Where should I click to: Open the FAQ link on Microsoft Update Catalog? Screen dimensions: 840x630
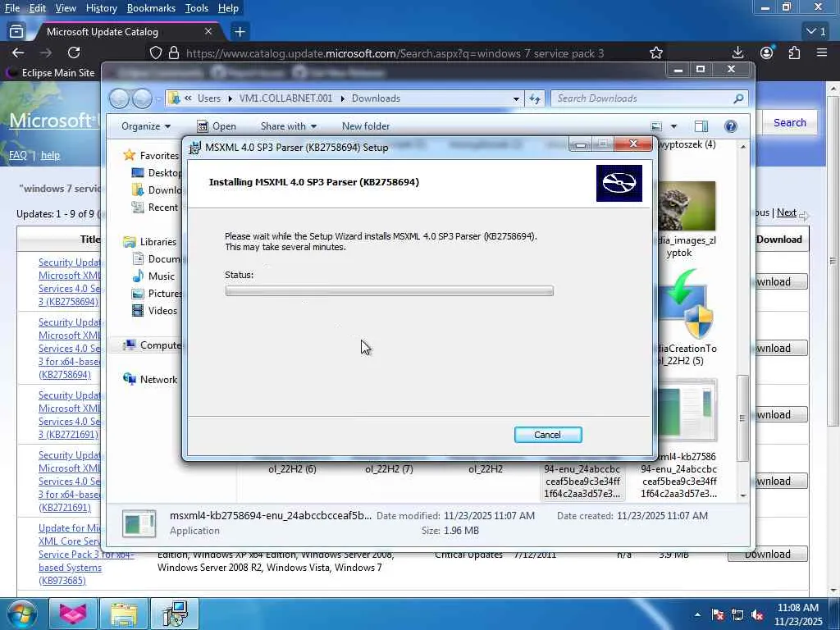pyautogui.click(x=18, y=155)
